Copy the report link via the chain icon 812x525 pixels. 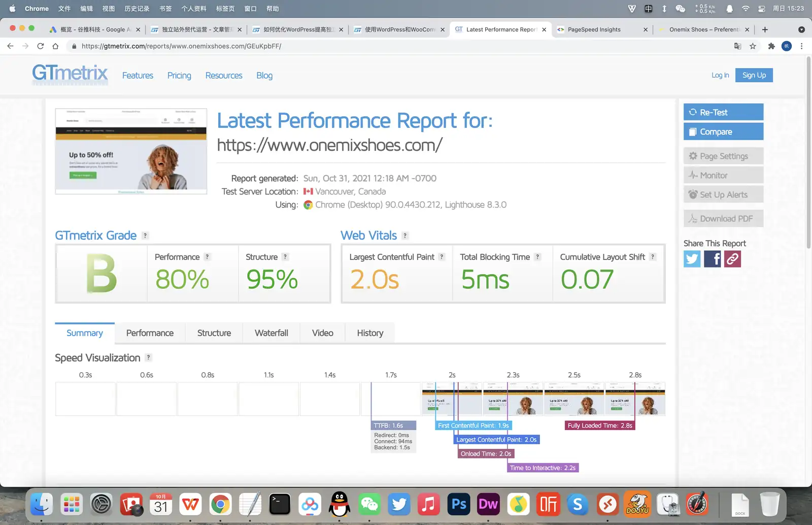tap(732, 259)
